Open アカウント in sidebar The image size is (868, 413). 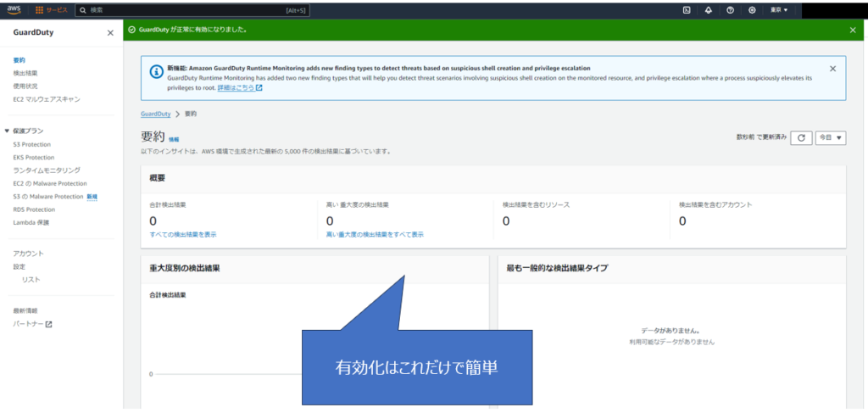tap(28, 254)
